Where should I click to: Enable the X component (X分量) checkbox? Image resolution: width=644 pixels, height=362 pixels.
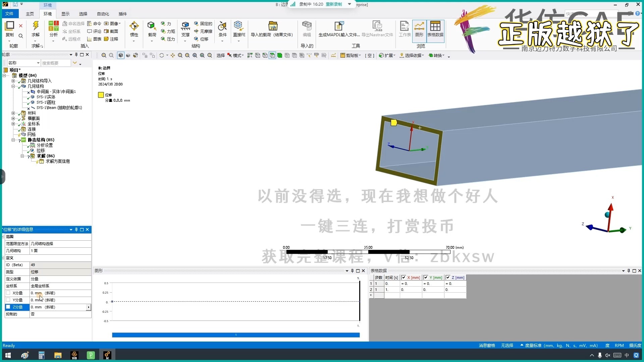pyautogui.click(x=8, y=293)
